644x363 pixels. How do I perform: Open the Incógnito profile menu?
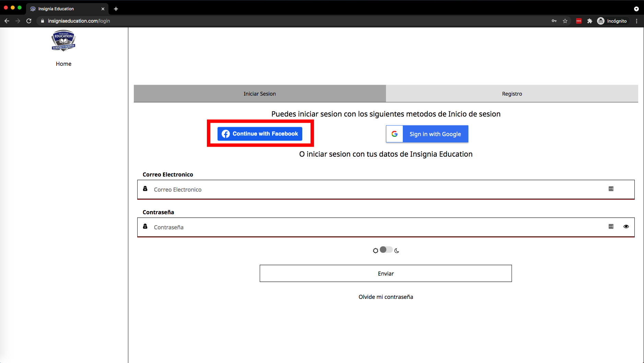coord(613,21)
